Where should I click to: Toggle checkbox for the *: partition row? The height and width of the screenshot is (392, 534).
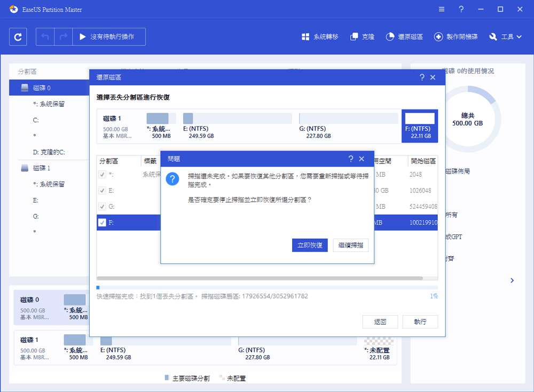pos(102,175)
